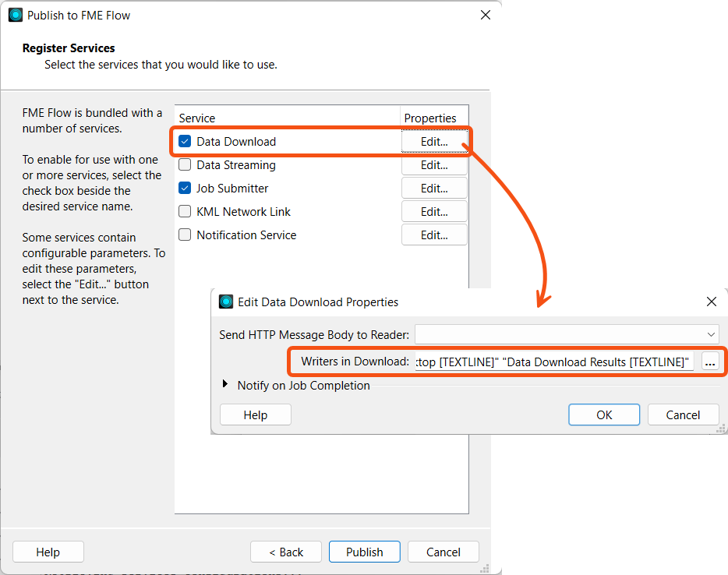This screenshot has width=728, height=575.
Task: Disable the Data Download service
Action: tap(185, 141)
